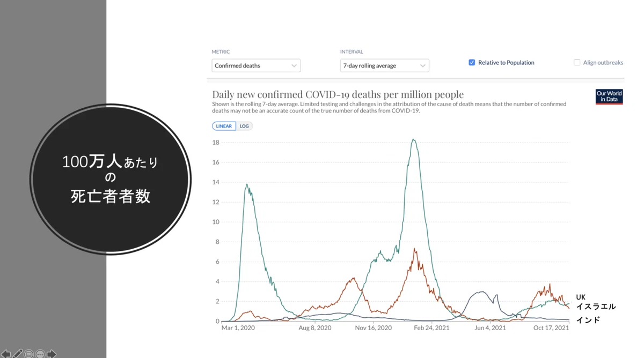The width and height of the screenshot is (644, 358).
Task: Click the インド series label
Action: point(588,320)
